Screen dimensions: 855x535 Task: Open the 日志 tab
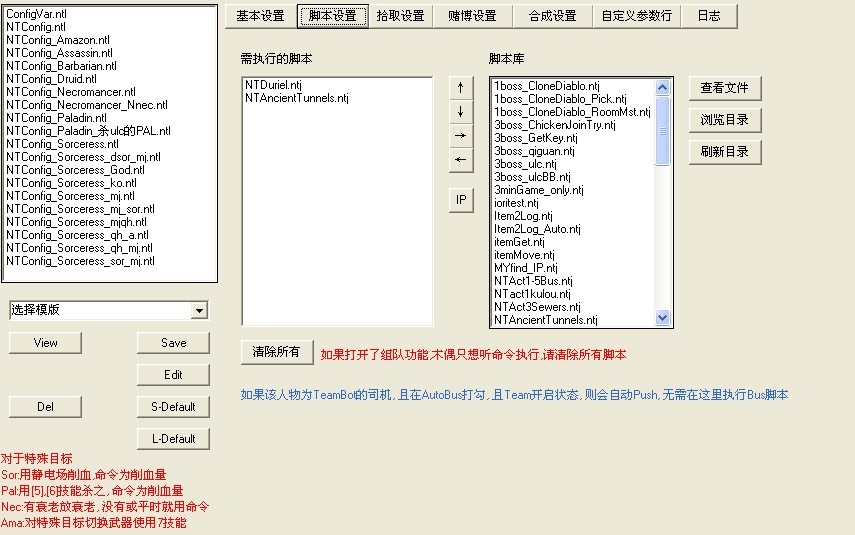[709, 16]
